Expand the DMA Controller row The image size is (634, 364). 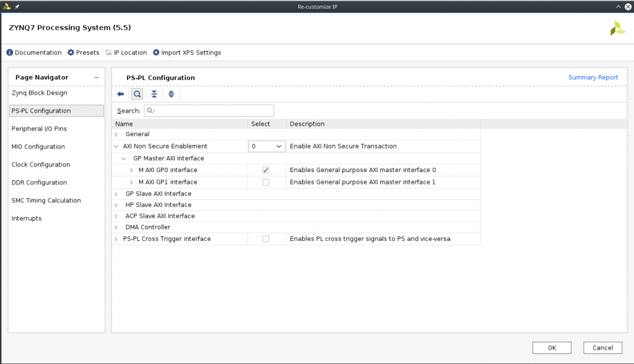(x=116, y=227)
